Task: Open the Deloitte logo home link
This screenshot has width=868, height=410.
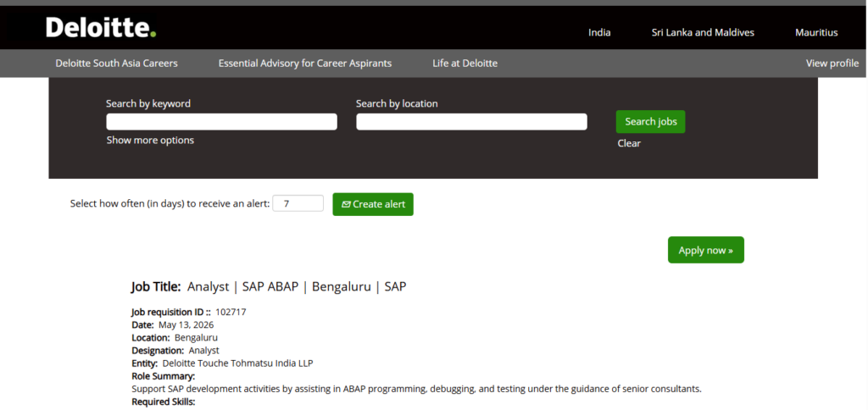Action: pyautogui.click(x=101, y=27)
